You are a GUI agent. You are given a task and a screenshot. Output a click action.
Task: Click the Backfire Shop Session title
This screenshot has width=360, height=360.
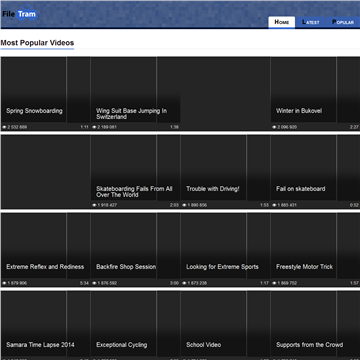point(126,267)
